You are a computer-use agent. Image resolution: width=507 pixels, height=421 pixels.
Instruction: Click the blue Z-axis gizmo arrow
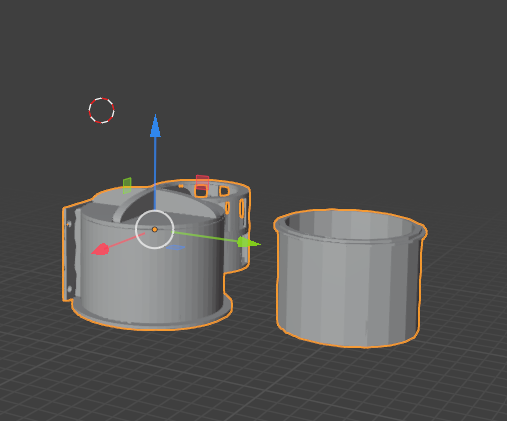[155, 126]
